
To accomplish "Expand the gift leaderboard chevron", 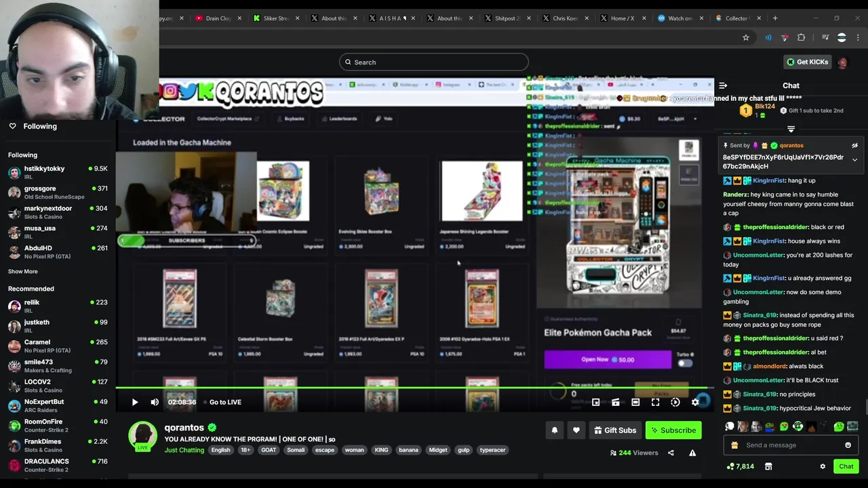I will click(x=791, y=128).
